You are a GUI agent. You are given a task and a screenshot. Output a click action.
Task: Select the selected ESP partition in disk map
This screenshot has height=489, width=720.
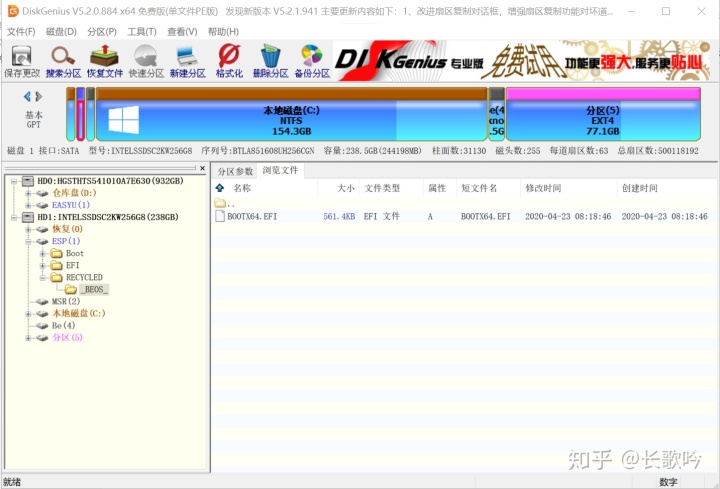pyautogui.click(x=80, y=114)
